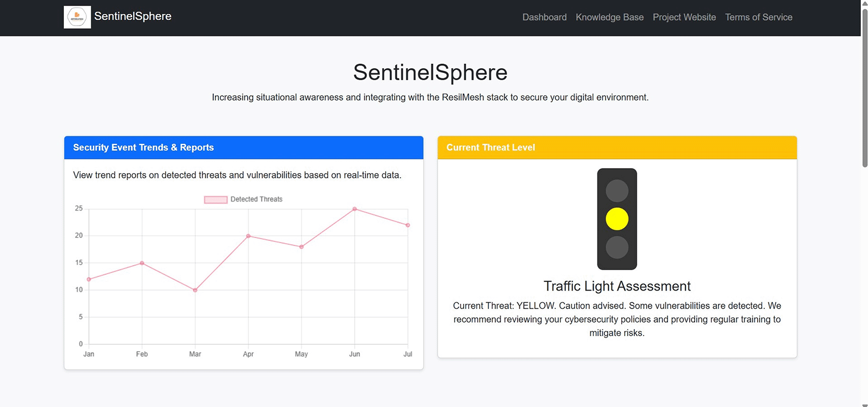The width and height of the screenshot is (868, 407).
Task: Select the Apr data point on chart
Action: point(248,236)
